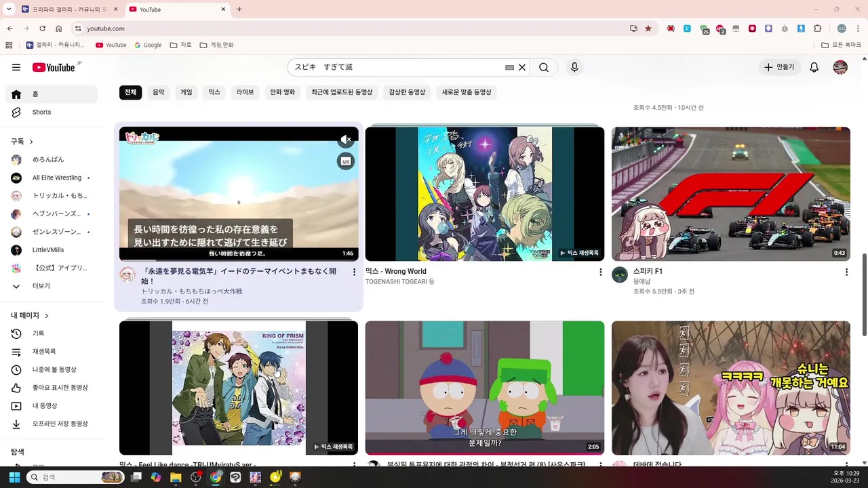Viewport: 868px width, 488px height.
Task: Start voice search with the microphone
Action: 574,67
